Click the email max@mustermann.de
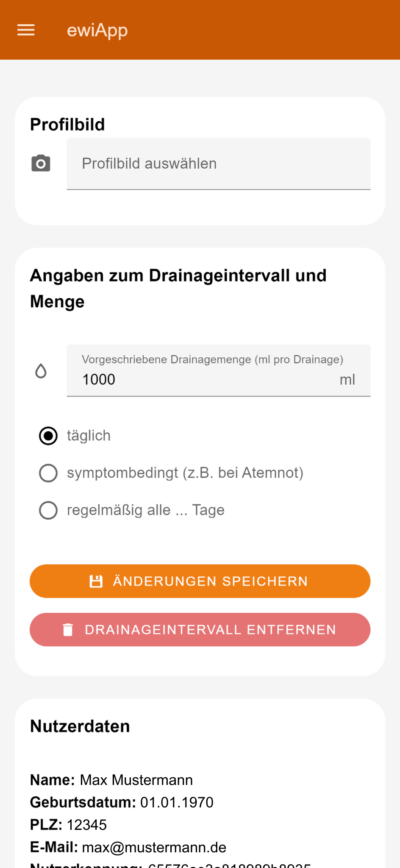 pos(154,847)
